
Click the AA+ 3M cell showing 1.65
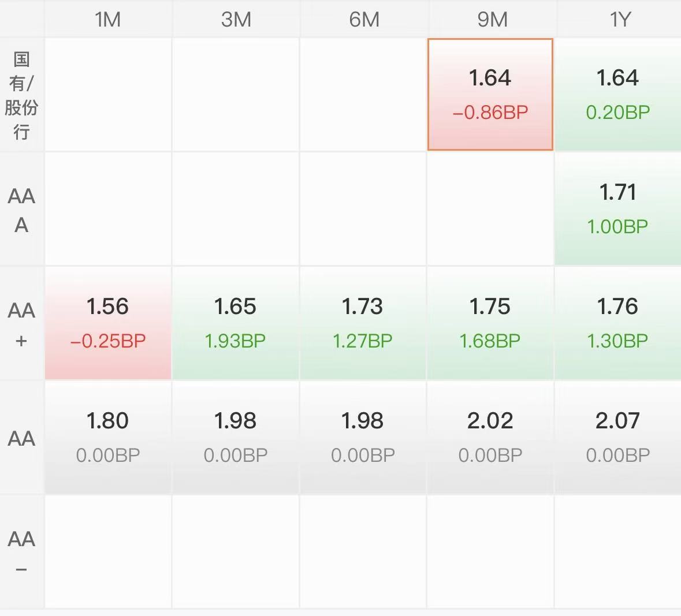coord(236,323)
